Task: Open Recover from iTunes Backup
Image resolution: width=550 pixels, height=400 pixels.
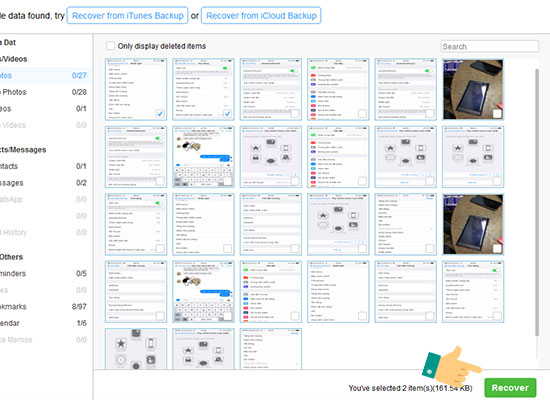Action: [127, 16]
